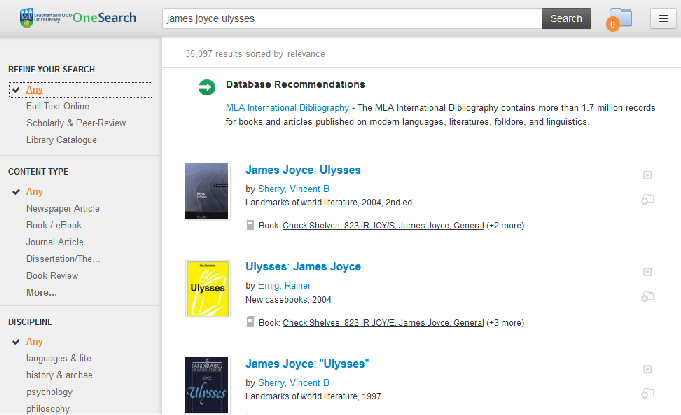Click the green Database Recommendations arrow icon
The image size is (681, 415).
pyautogui.click(x=207, y=87)
